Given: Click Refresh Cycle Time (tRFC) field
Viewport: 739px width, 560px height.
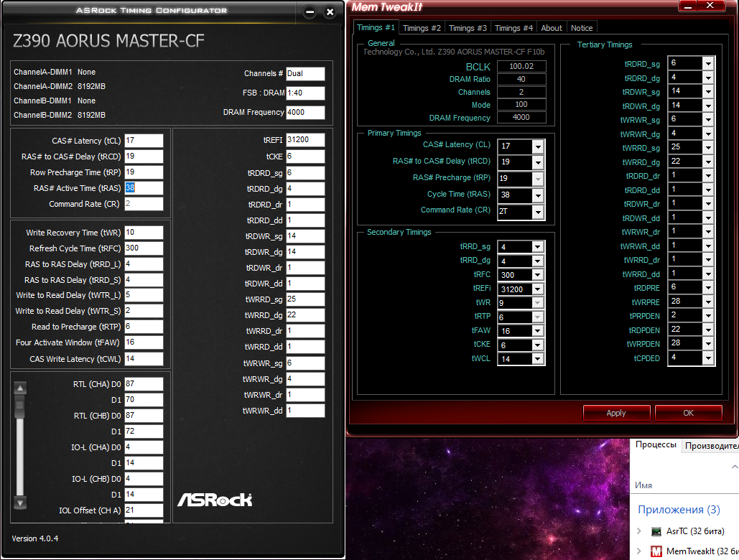Looking at the screenshot, I should click(x=144, y=248).
